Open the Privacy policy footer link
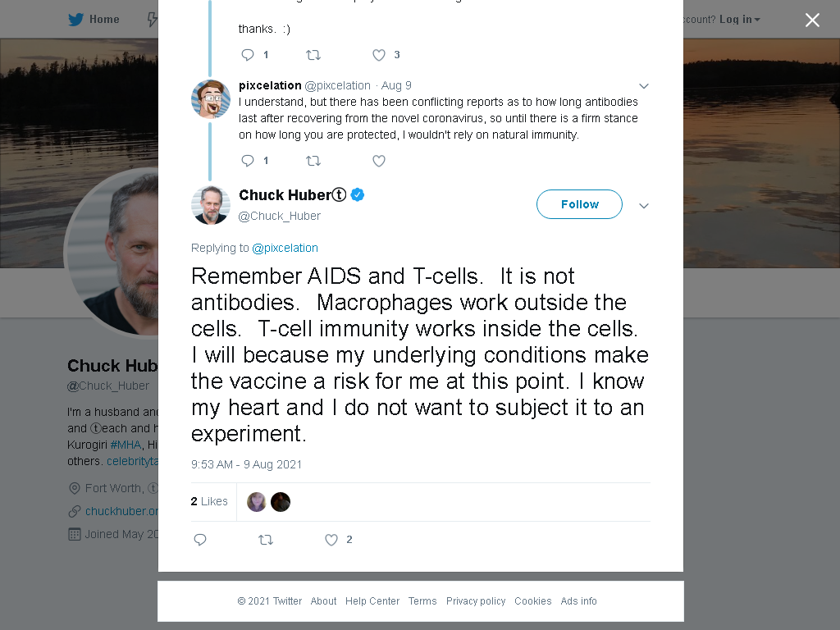 pos(476,601)
